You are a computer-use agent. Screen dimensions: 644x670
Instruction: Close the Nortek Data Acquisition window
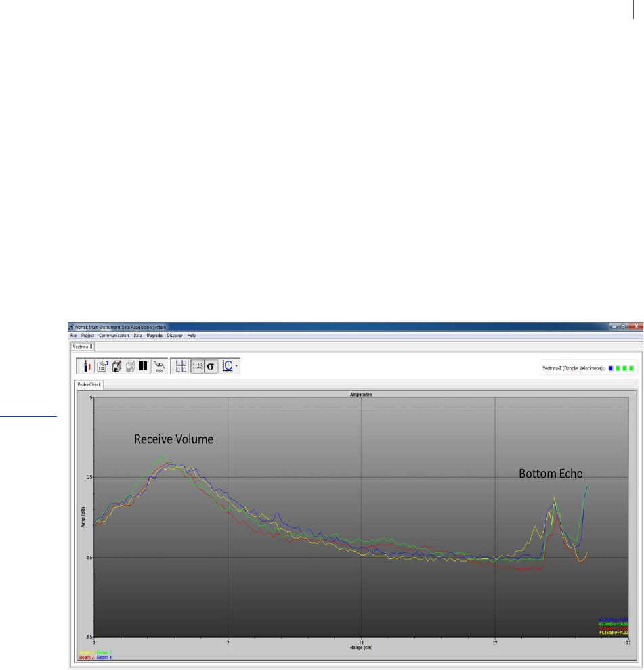click(637, 326)
